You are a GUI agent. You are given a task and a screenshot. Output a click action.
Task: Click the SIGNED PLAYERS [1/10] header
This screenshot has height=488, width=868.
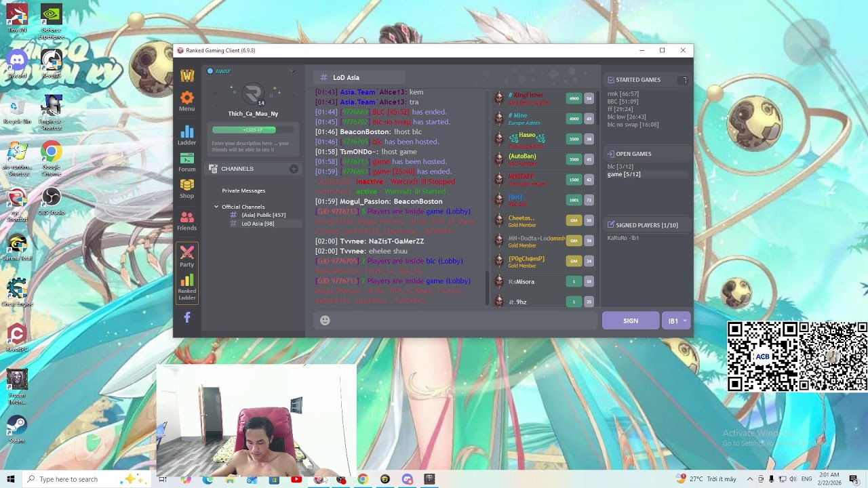tap(646, 225)
